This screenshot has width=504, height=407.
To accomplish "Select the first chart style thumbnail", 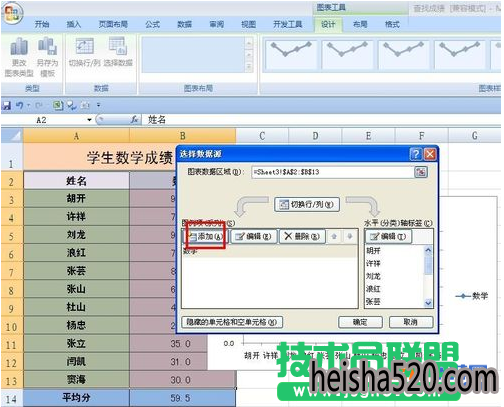I will point(291,54).
